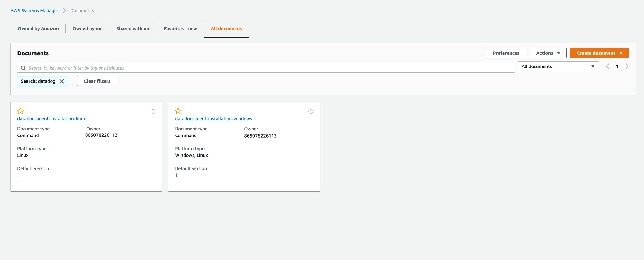Open the Favorites - new tab
Screen dimensions: 644x260
coord(180,28)
